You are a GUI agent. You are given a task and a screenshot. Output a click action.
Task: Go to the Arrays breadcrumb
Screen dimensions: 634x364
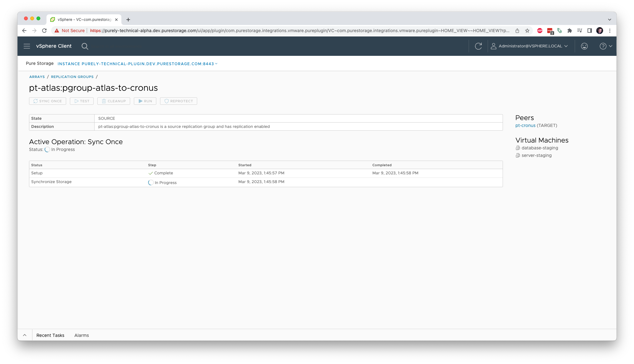[37, 77]
